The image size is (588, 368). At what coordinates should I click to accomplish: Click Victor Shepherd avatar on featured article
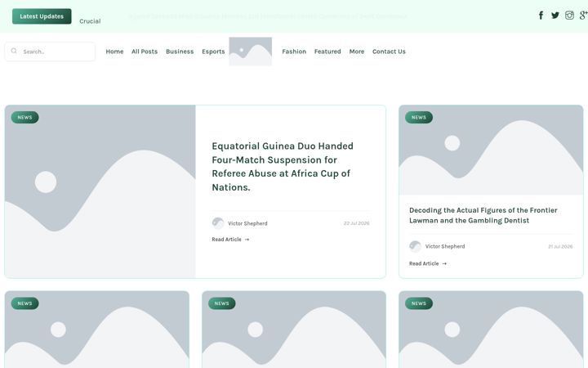[x=218, y=223]
